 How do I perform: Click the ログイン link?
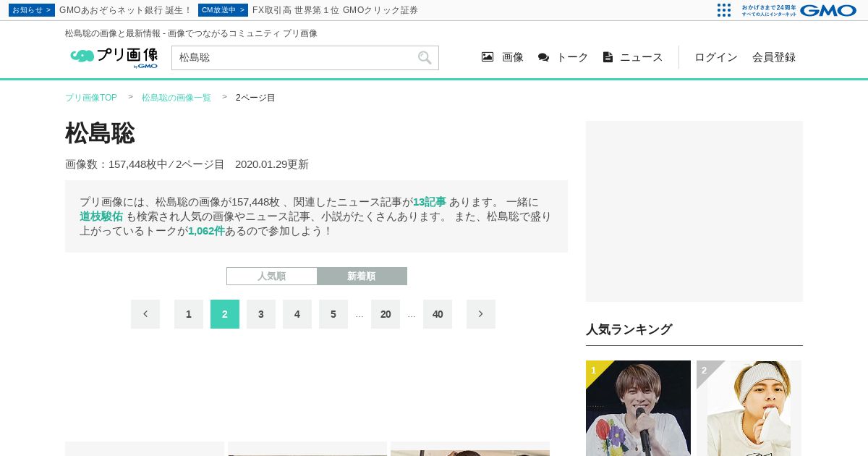click(x=716, y=57)
